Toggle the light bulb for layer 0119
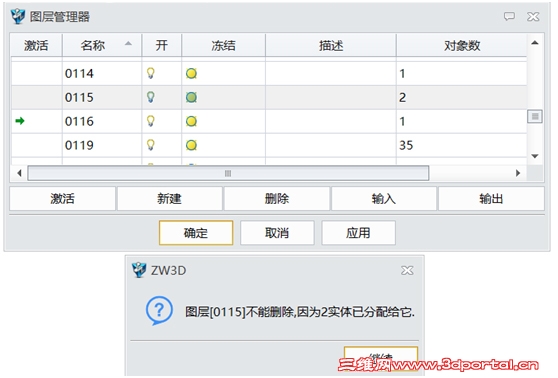Screen dimensions: 558x378 pos(151,145)
